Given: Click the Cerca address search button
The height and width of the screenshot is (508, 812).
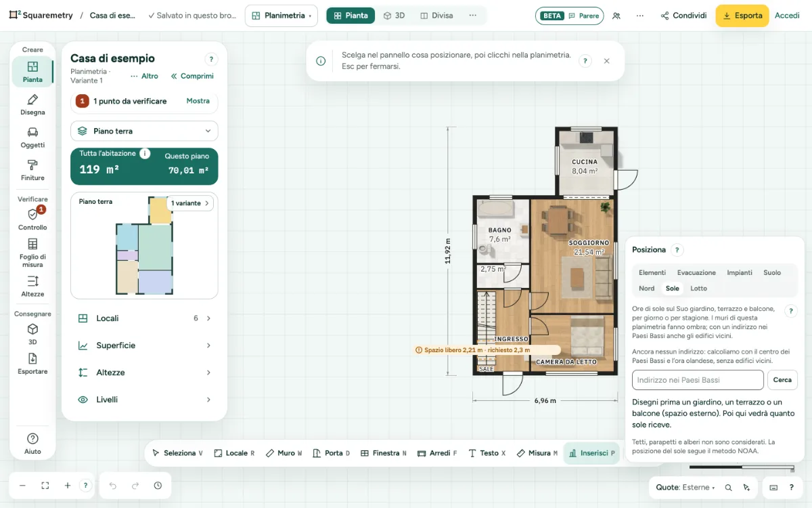Looking at the screenshot, I should (782, 380).
